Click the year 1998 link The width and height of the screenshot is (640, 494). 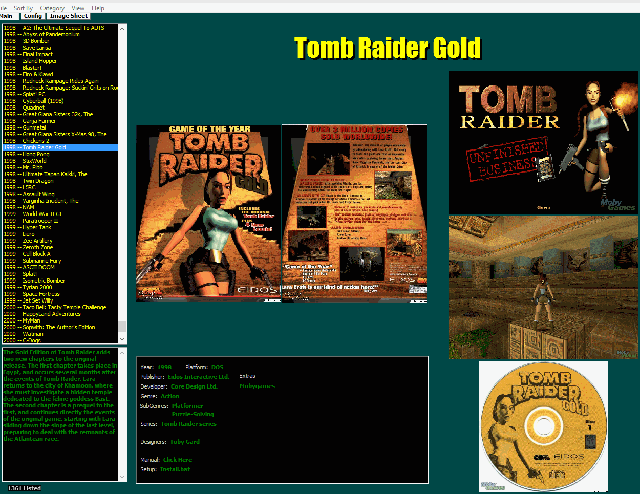[x=164, y=367]
